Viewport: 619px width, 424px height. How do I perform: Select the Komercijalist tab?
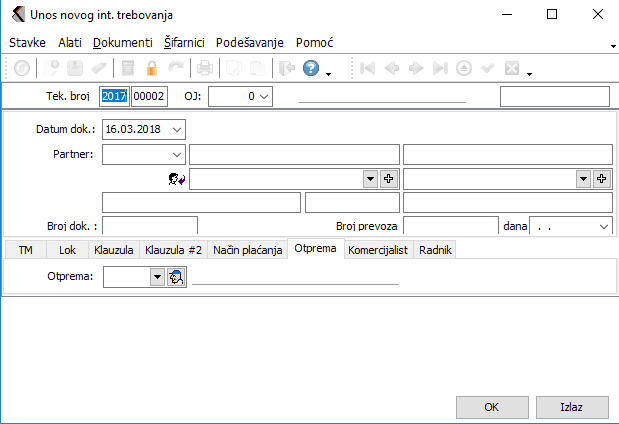(x=378, y=250)
